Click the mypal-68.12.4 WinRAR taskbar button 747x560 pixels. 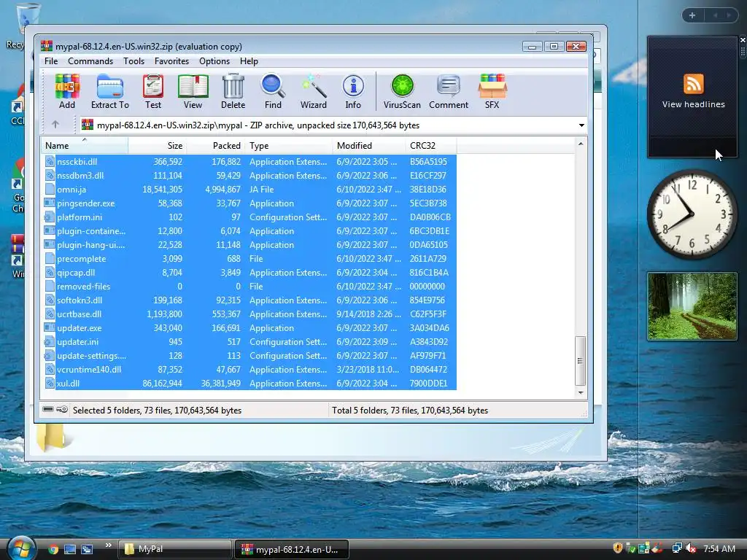tap(292, 549)
